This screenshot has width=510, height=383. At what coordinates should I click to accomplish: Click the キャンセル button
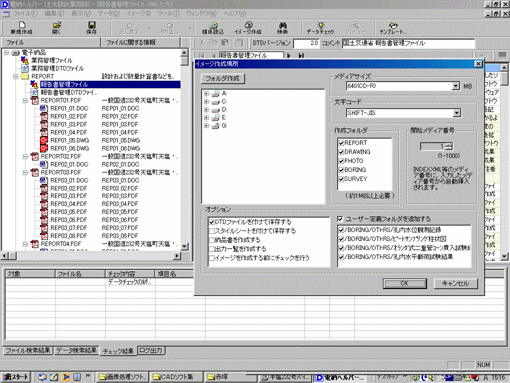(456, 284)
